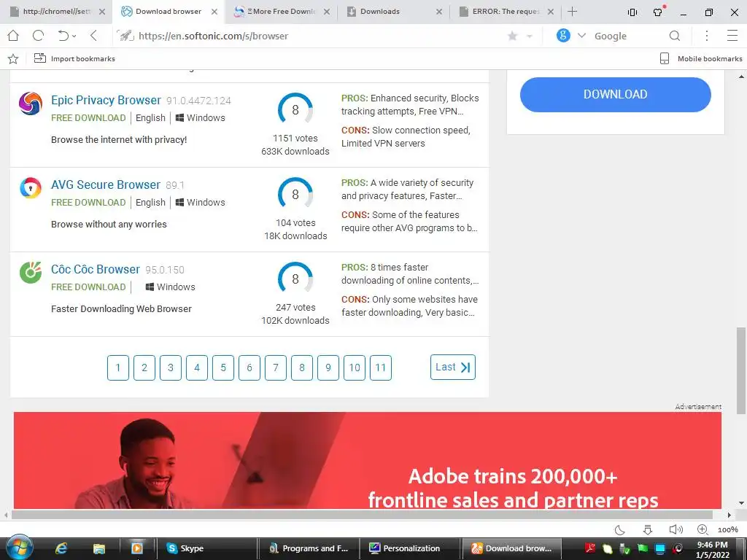Toggle the mute sound speaker icon
The image size is (747, 560).
(676, 529)
